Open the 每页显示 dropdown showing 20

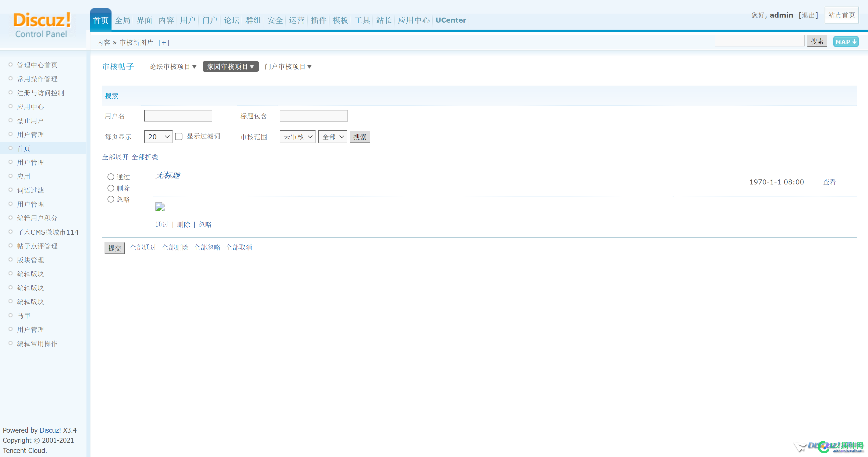158,137
